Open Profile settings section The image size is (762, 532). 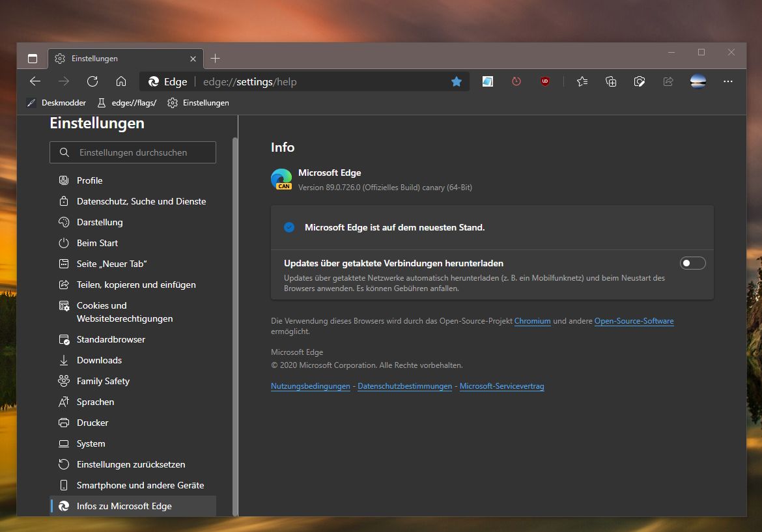(133, 180)
